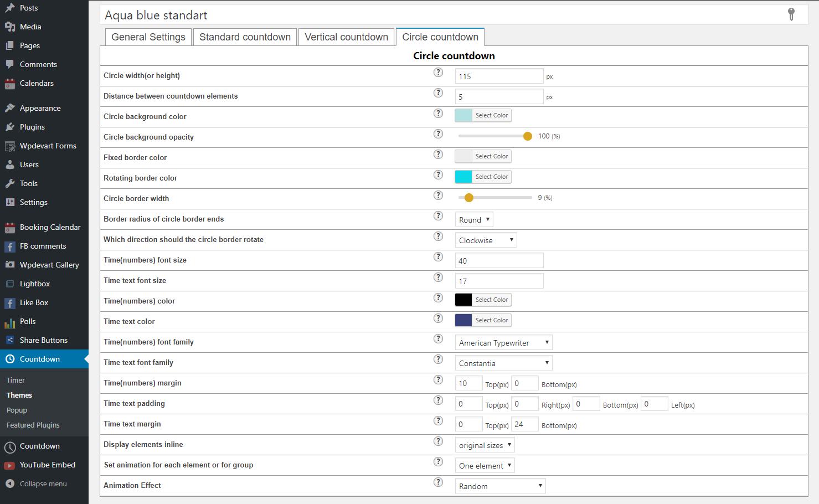Click Select Color for Circle background color
The width and height of the screenshot is (819, 504).
(492, 115)
